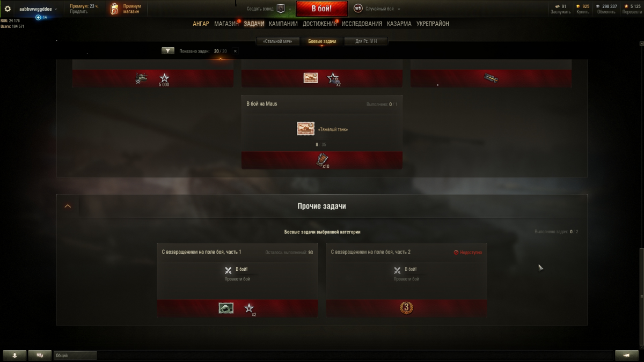
Task: Collapse the Прочие задачи section
Action: (68, 206)
